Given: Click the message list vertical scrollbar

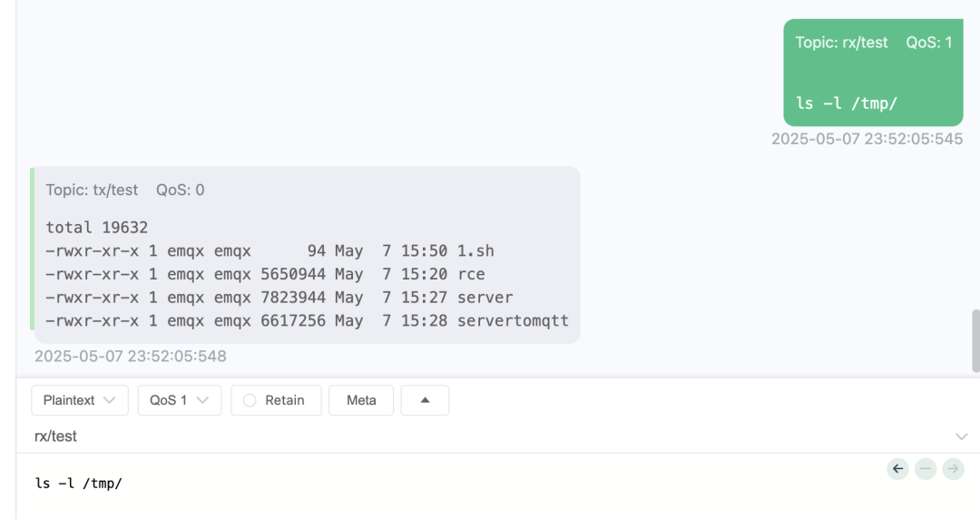Looking at the screenshot, I should coord(975,341).
